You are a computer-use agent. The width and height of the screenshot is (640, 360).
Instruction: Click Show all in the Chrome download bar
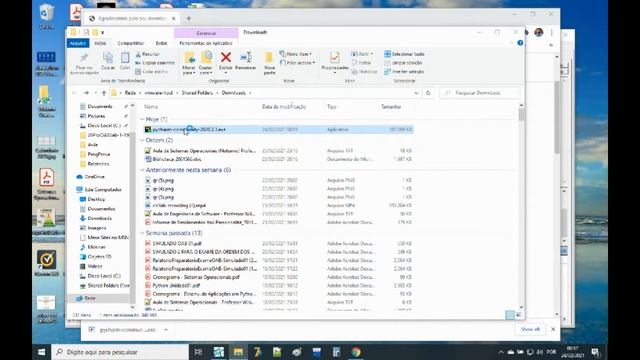[530, 329]
